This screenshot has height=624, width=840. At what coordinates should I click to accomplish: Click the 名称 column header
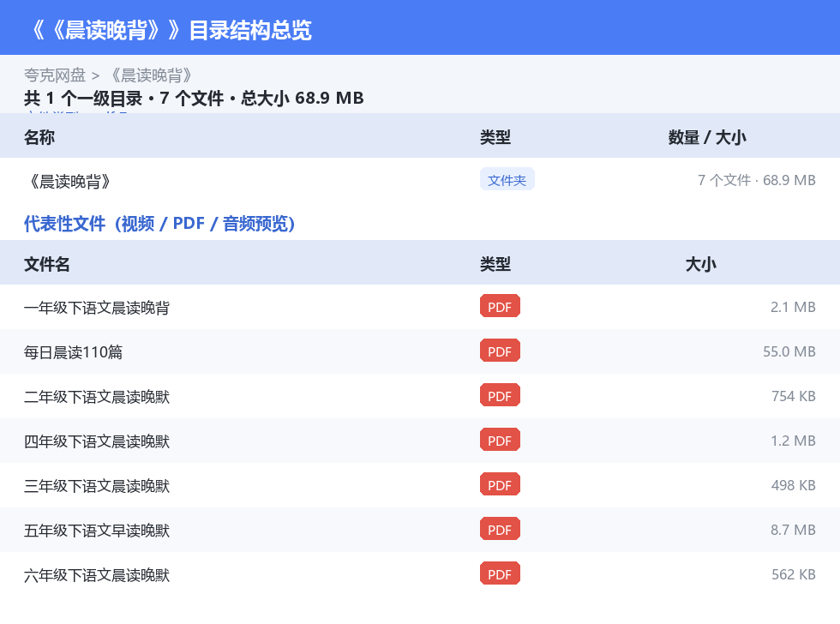click(x=39, y=137)
